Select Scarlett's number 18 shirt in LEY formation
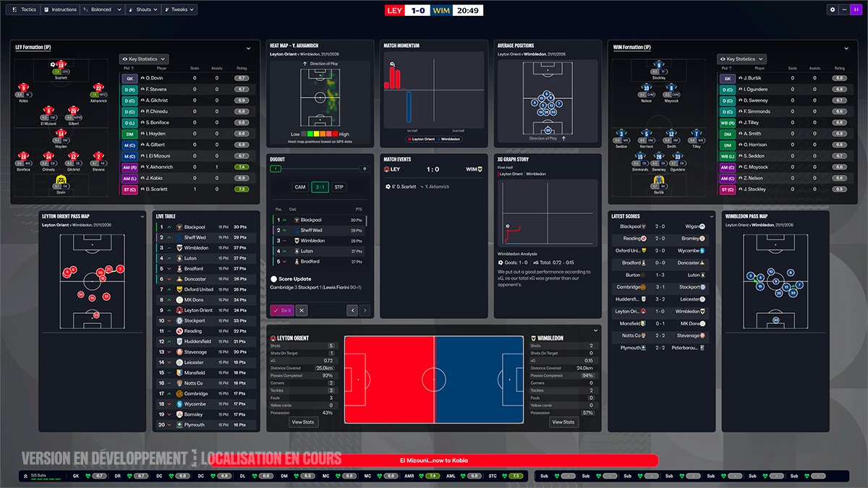 point(61,65)
